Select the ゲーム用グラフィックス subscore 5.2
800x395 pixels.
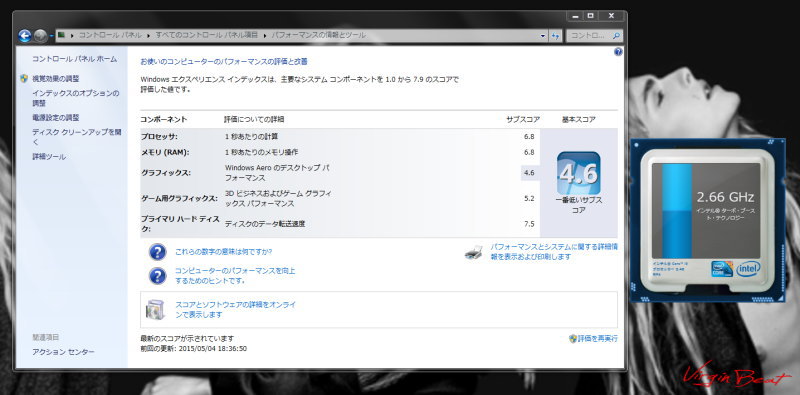[x=529, y=199]
